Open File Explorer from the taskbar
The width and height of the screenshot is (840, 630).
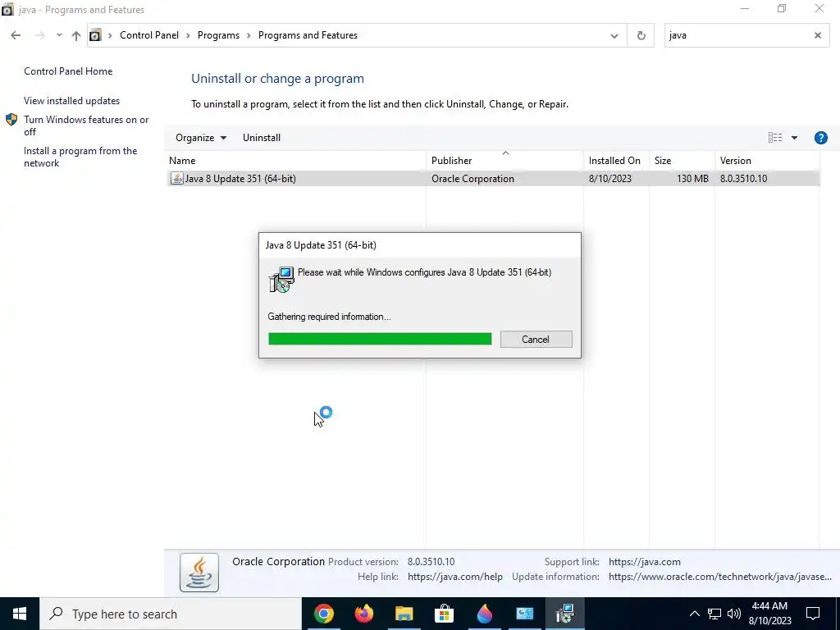pyautogui.click(x=404, y=614)
